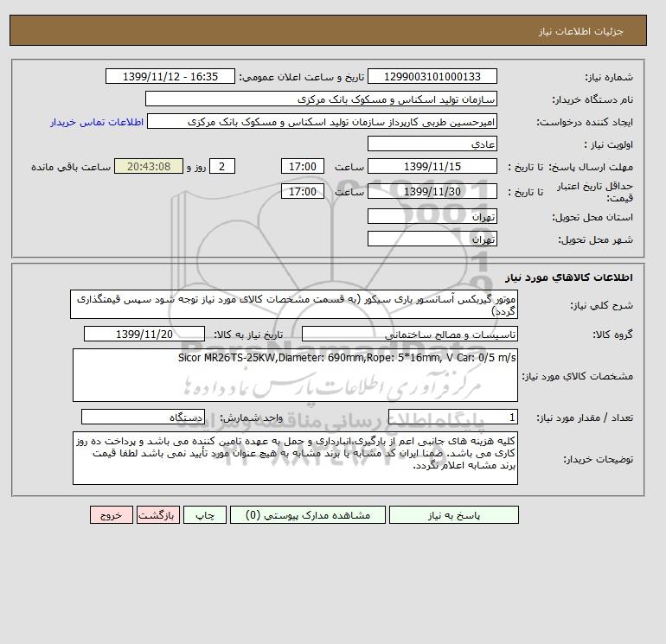
Task: Click the buyer notes text area
Action: click(x=295, y=458)
